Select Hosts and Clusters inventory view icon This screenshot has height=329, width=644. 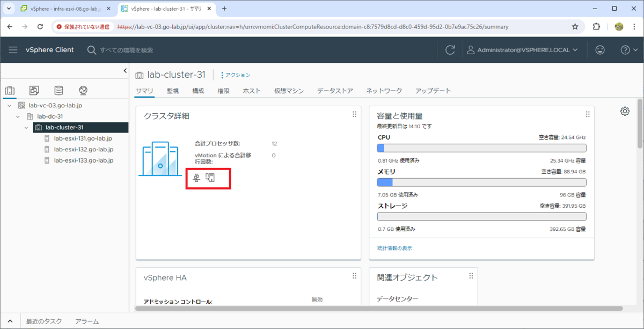(x=10, y=90)
